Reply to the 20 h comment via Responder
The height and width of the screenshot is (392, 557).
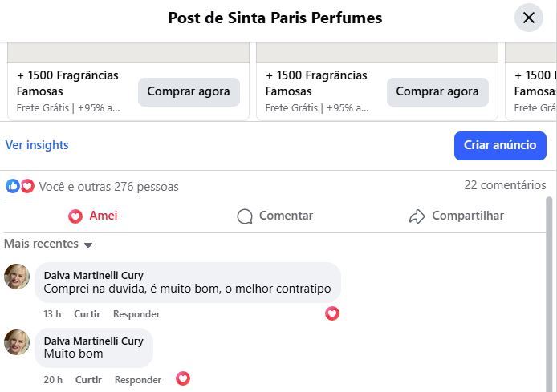[138, 380]
